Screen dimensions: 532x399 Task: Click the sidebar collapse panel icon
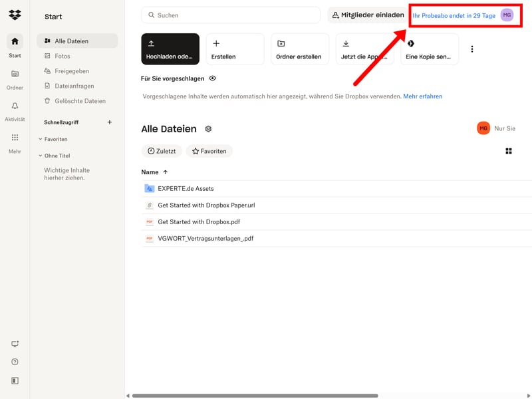click(x=15, y=381)
